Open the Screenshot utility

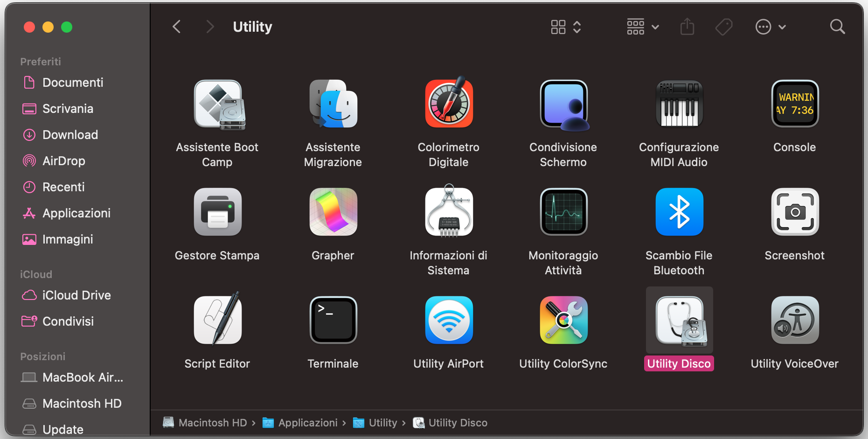pyautogui.click(x=795, y=212)
